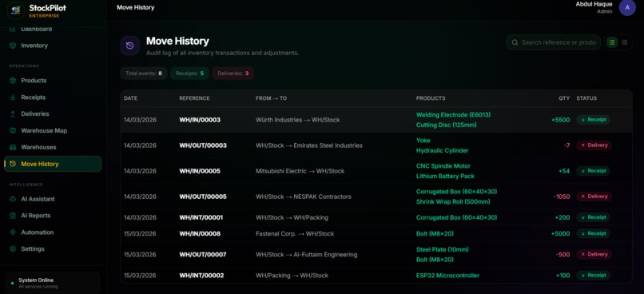The height and width of the screenshot is (294, 644).
Task: Click the Total events: 8 chip
Action: [x=144, y=73]
